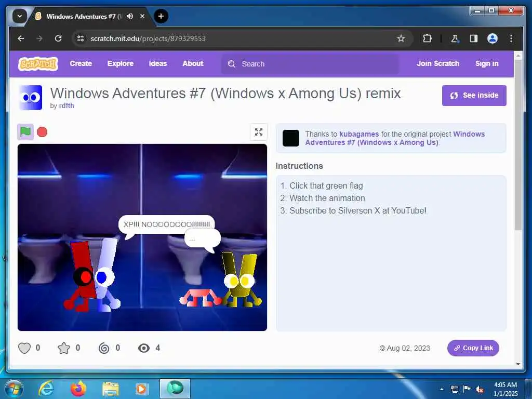Open the Scratch logo home link
This screenshot has width=532, height=399.
tap(38, 64)
